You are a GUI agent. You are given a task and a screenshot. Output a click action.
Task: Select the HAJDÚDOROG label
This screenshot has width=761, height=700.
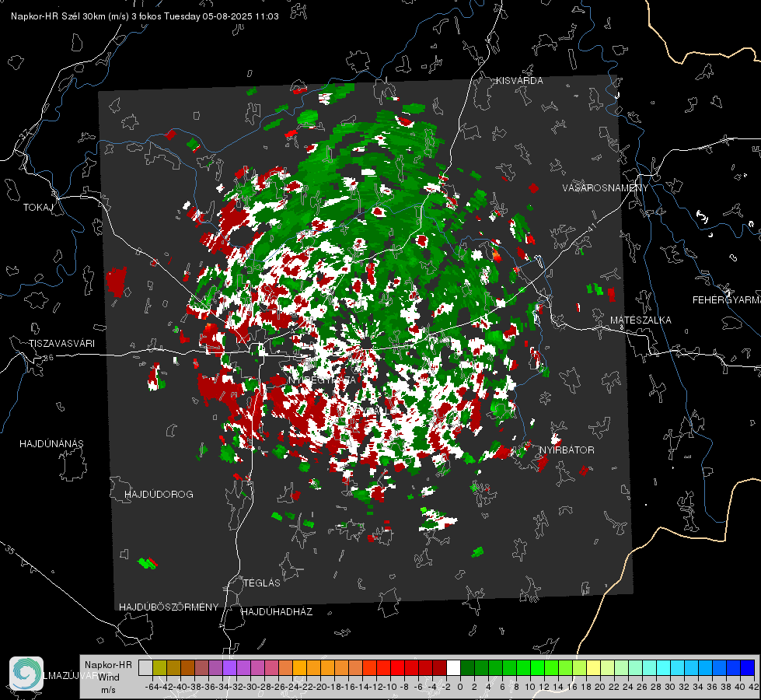pos(159,495)
